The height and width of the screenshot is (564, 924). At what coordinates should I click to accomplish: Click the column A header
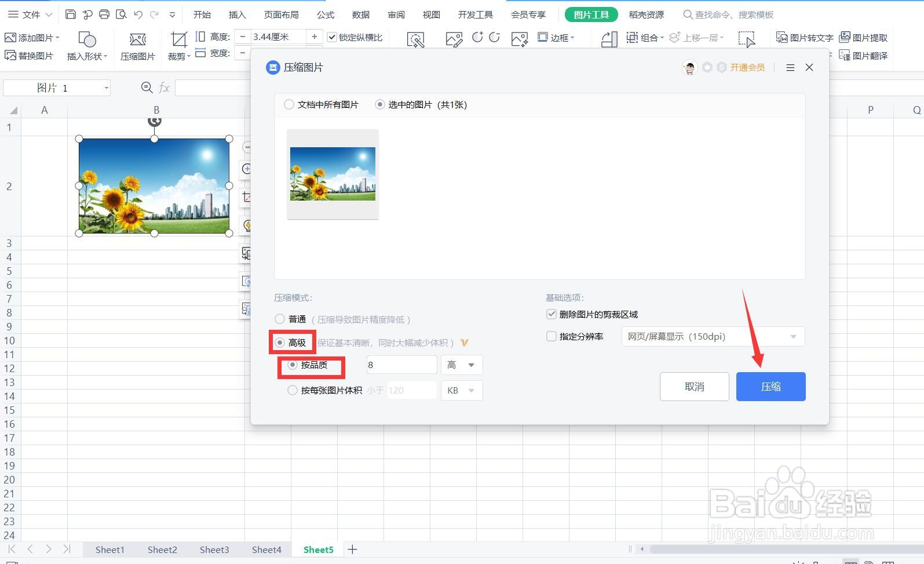[45, 110]
